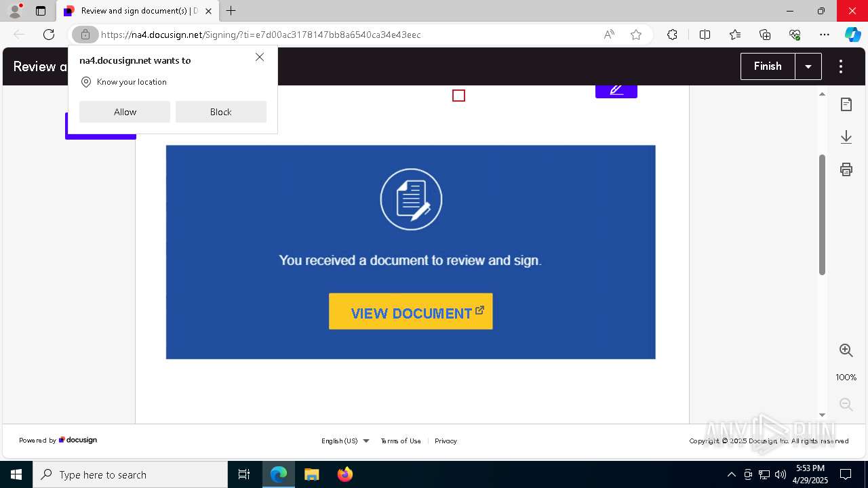Open the English (US) language dropdown
Viewport: 868px width, 488px height.
tap(345, 441)
